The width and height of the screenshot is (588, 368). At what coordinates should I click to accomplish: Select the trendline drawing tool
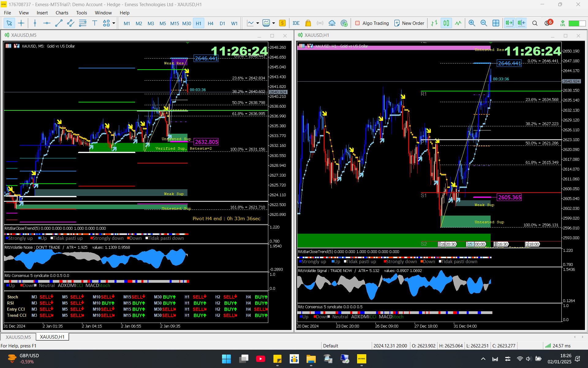(58, 23)
